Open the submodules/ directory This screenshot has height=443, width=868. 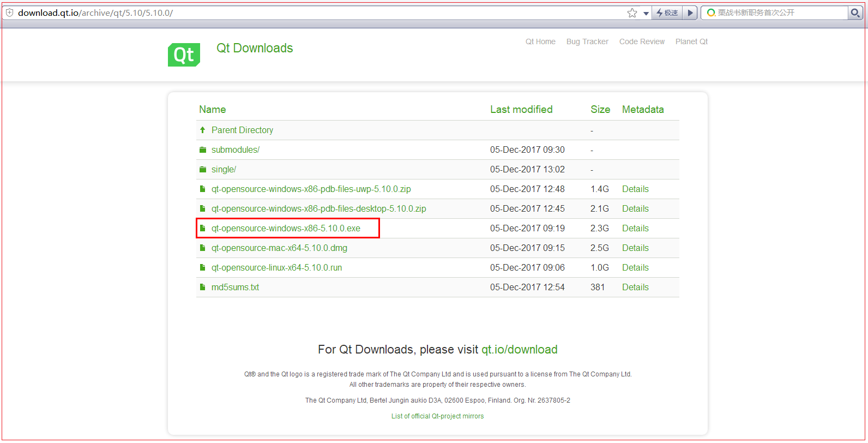[x=236, y=149]
